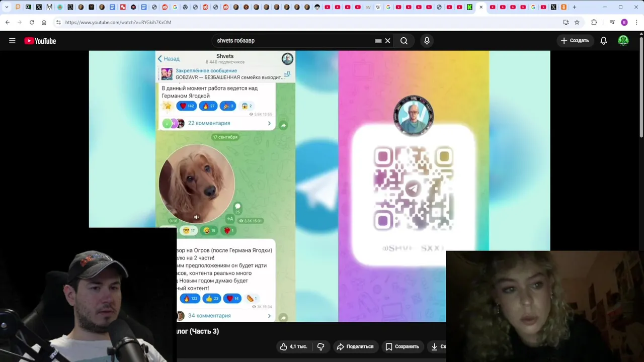Click the pinned messages list icon
Viewport: 644px width, 362px height.
click(x=287, y=74)
